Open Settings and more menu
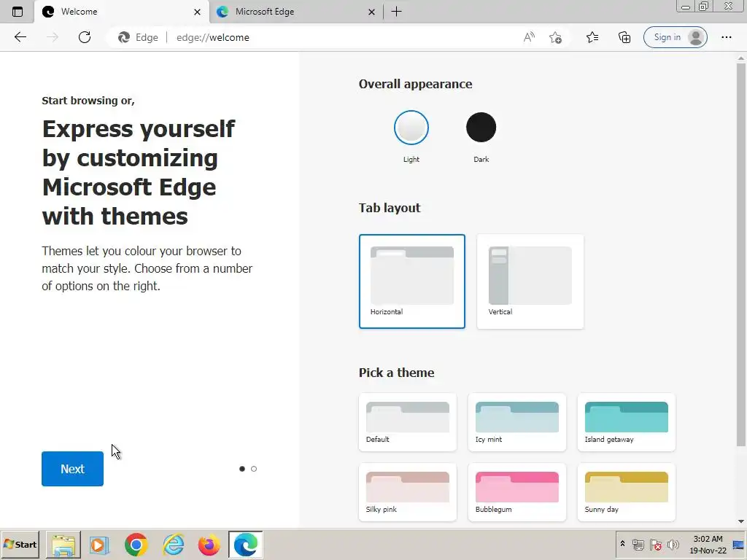This screenshot has height=560, width=747. point(726,37)
